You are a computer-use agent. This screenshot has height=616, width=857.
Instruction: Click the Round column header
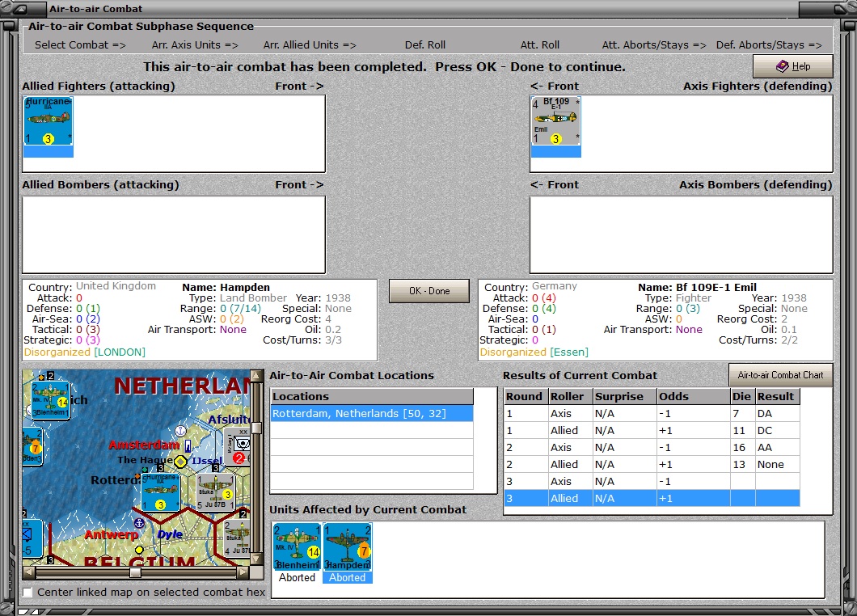pyautogui.click(x=526, y=396)
